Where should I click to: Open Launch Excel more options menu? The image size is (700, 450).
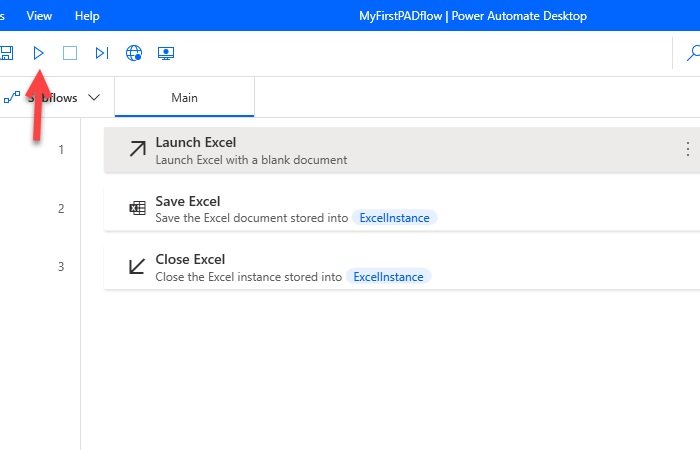[x=688, y=149]
